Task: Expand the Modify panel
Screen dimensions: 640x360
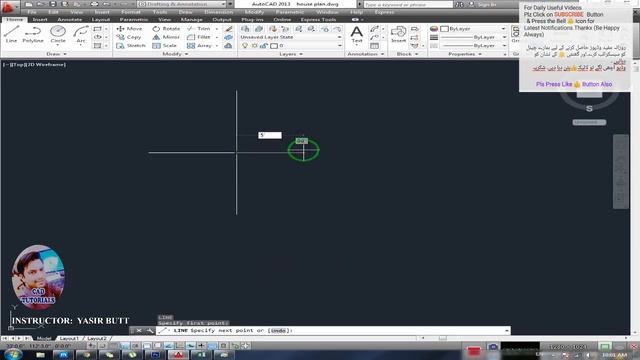Action: [175, 54]
